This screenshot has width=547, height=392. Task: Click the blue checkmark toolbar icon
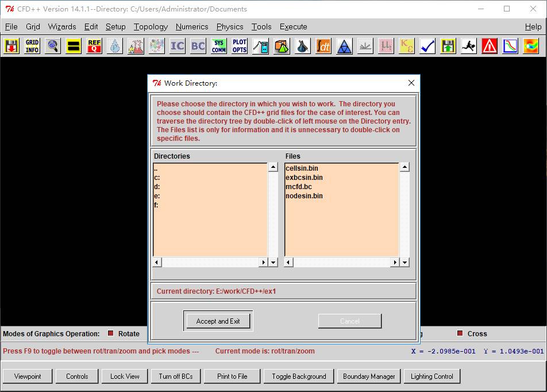pos(427,46)
